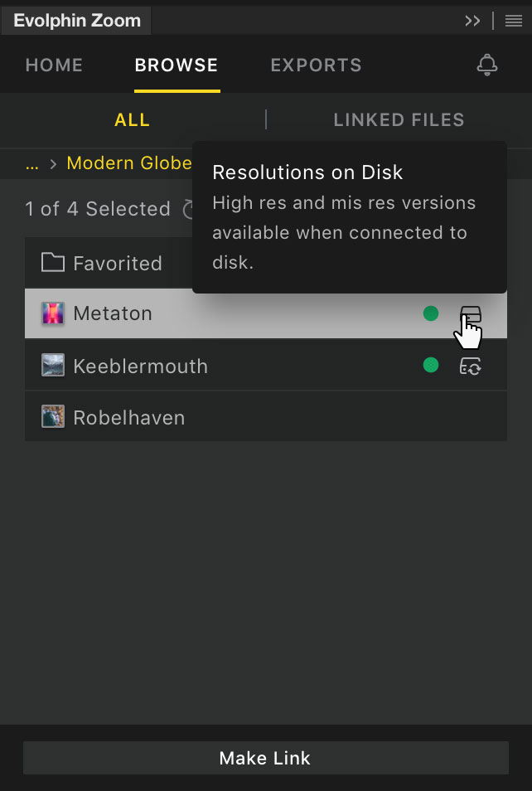Click the green status dot on Keeblermouth
This screenshot has width=532, height=791.
[x=431, y=365]
